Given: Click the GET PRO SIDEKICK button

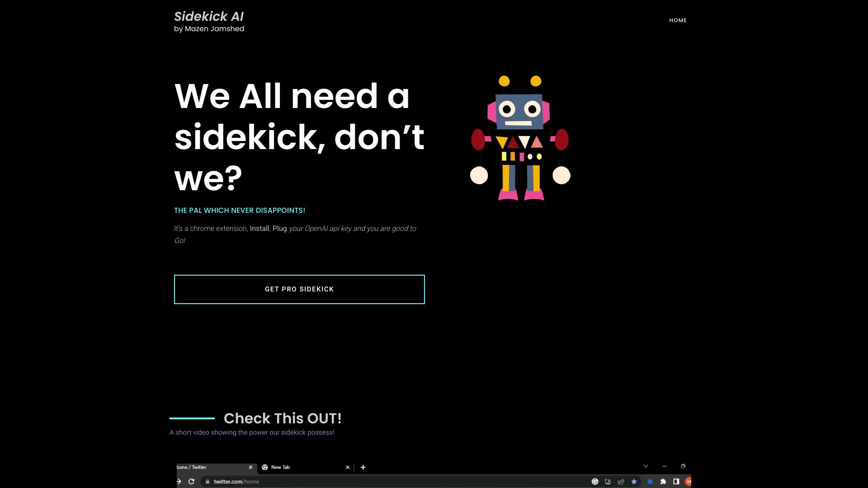Looking at the screenshot, I should (299, 289).
